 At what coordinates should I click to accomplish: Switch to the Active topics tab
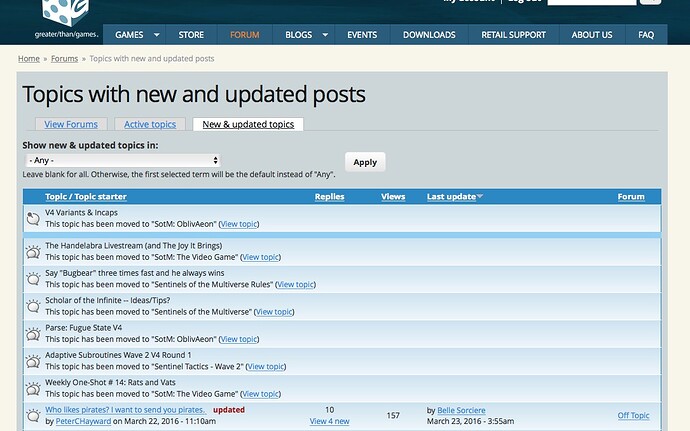coord(150,124)
